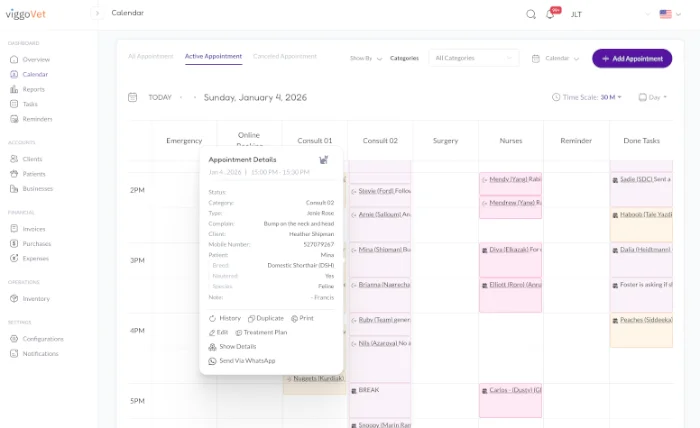
Task: Click the date picker calendar icon beside TODAY
Action: tap(133, 97)
